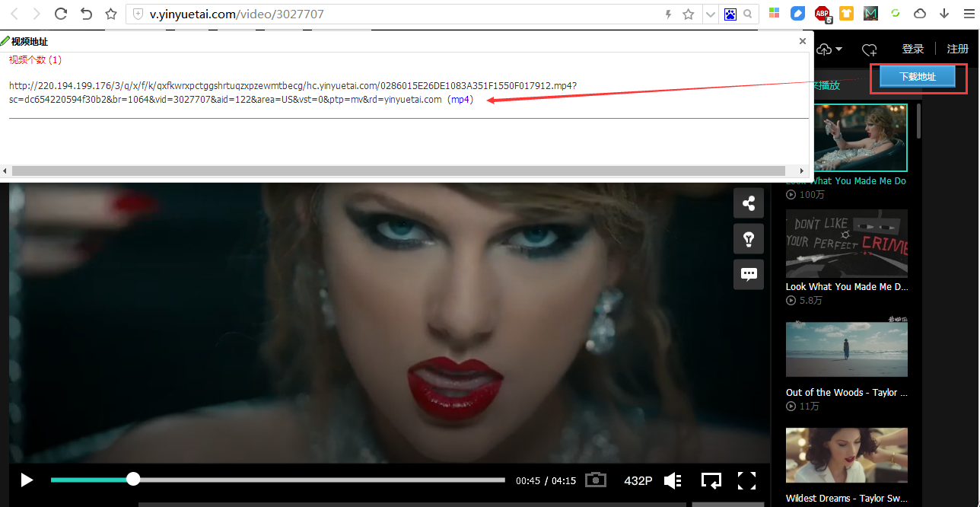Click the shield site security icon
This screenshot has width=980, height=507.
pos(138,14)
